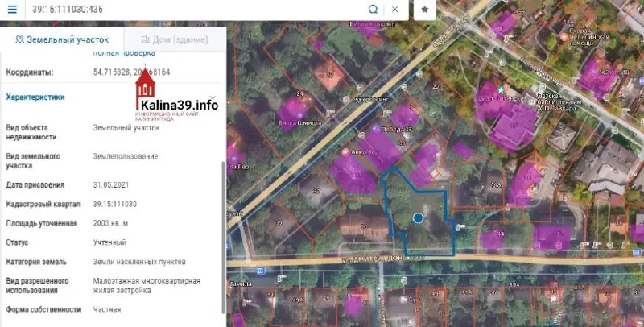This screenshot has height=327, width=644.
Task: Clear the search with the X icon
Action: pos(394,9)
